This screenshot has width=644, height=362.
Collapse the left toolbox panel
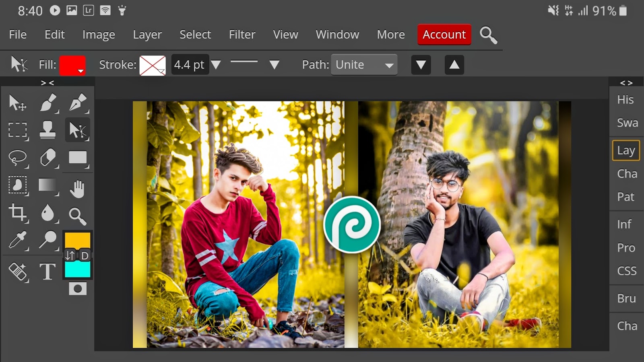coord(47,83)
